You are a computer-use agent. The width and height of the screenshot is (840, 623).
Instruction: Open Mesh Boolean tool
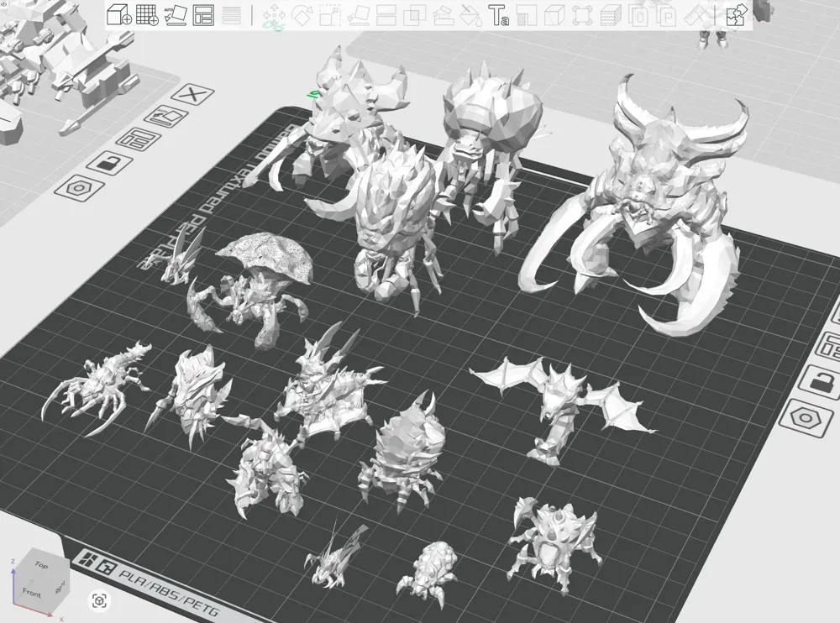(x=414, y=16)
